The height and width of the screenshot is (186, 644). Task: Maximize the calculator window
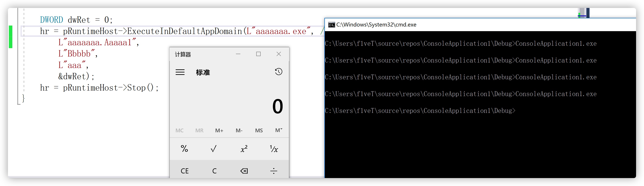(x=258, y=54)
